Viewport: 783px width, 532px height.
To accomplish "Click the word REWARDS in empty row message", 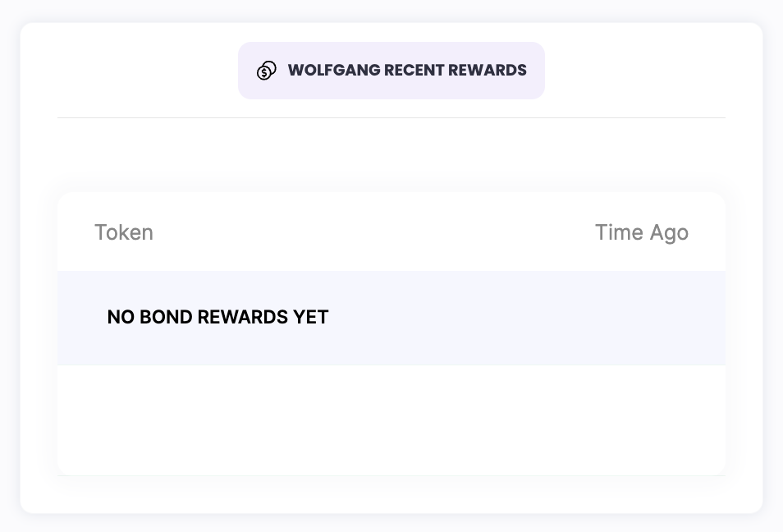I will click(x=243, y=317).
